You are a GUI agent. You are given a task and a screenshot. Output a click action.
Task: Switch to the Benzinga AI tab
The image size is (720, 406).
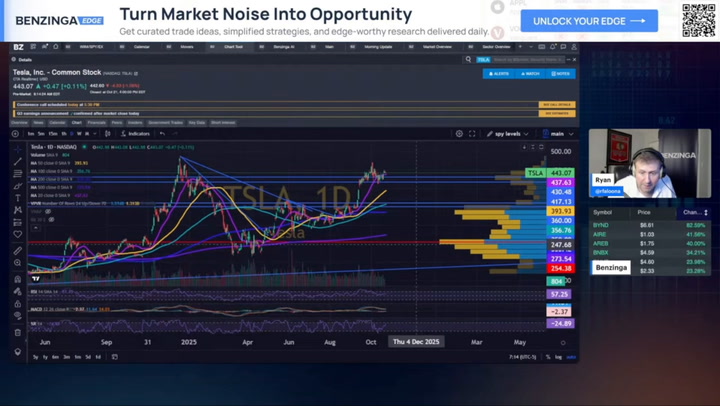284,47
